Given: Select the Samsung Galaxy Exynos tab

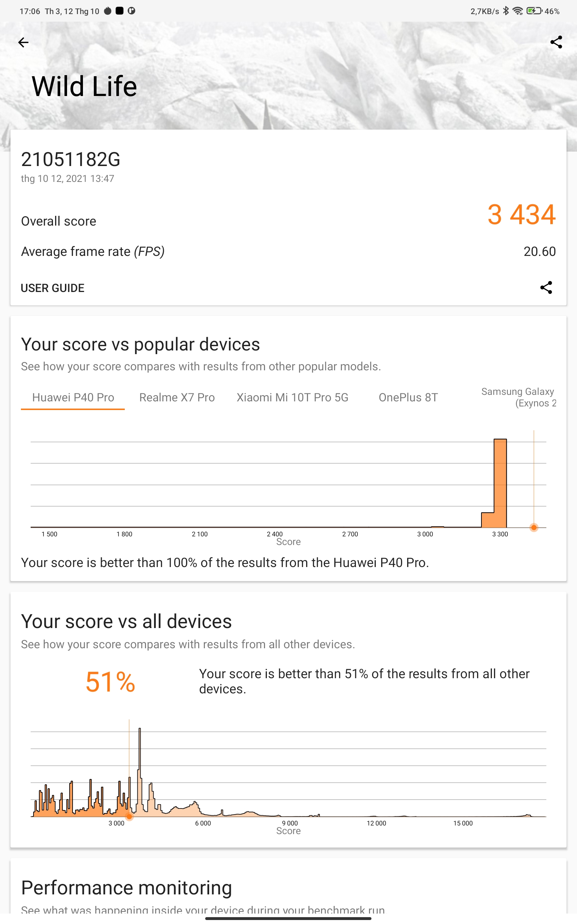Looking at the screenshot, I should point(518,397).
